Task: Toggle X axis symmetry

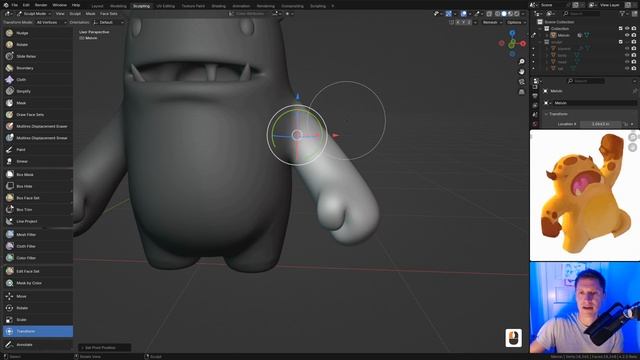Action: (458, 22)
